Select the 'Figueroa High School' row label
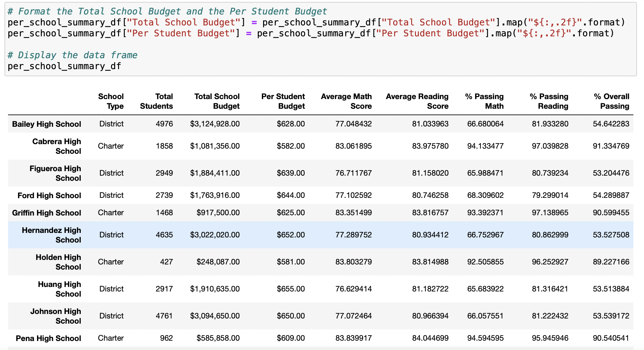 pyautogui.click(x=55, y=173)
